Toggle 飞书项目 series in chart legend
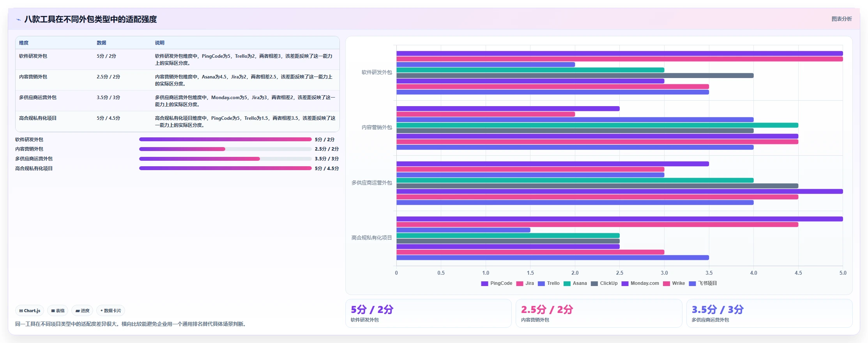 coord(703,283)
